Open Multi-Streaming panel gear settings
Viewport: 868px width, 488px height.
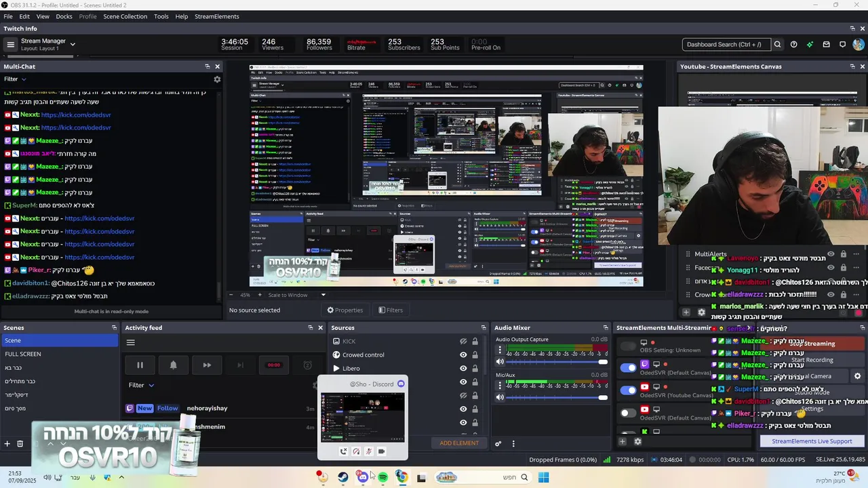637,442
